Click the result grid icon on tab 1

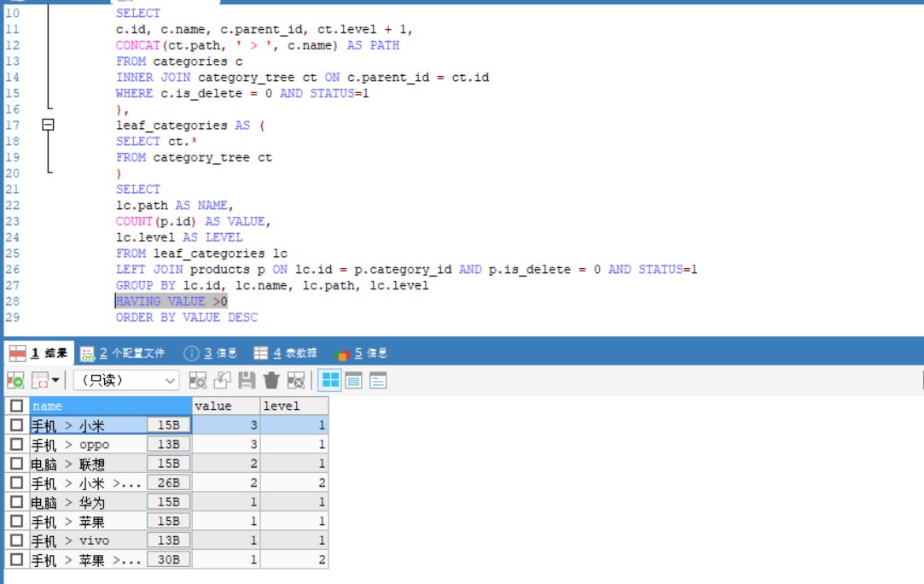click(18, 353)
